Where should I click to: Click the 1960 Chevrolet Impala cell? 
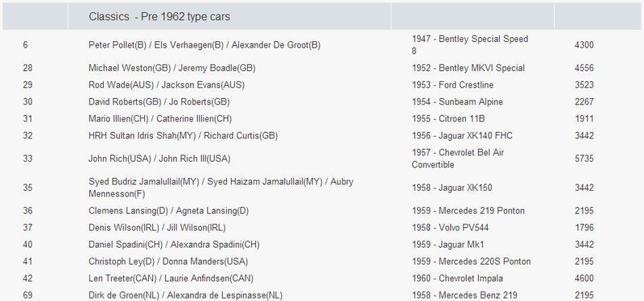click(457, 278)
